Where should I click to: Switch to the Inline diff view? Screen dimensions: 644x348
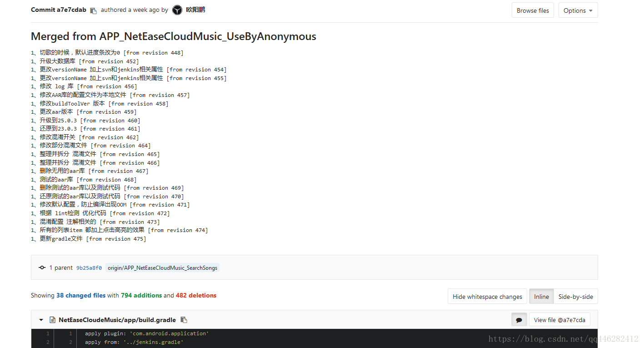[541, 297]
